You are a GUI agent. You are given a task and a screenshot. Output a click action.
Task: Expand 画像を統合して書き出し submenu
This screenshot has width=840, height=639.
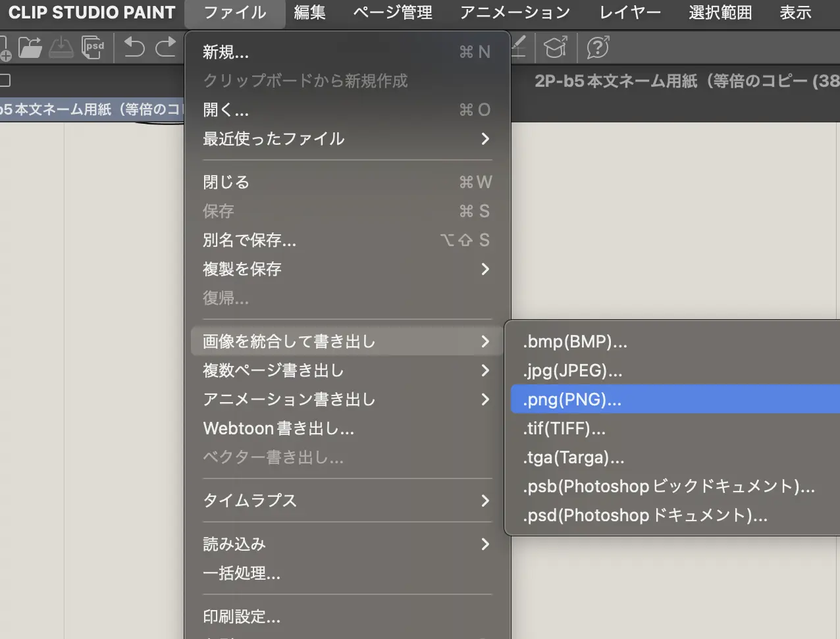pyautogui.click(x=348, y=342)
